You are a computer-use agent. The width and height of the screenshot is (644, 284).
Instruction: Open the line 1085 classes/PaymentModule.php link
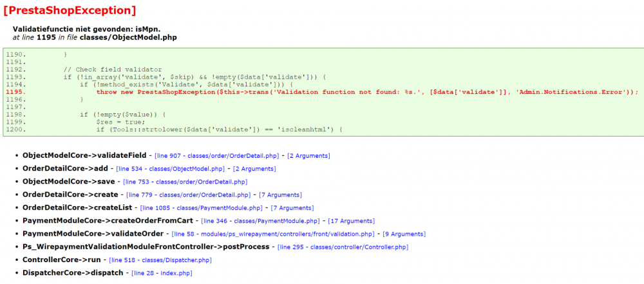coord(201,208)
